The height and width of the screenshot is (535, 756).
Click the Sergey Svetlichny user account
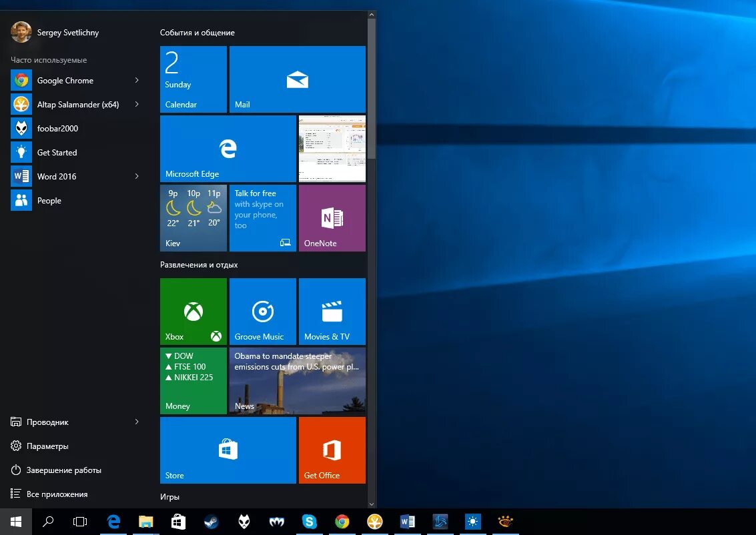(x=55, y=32)
